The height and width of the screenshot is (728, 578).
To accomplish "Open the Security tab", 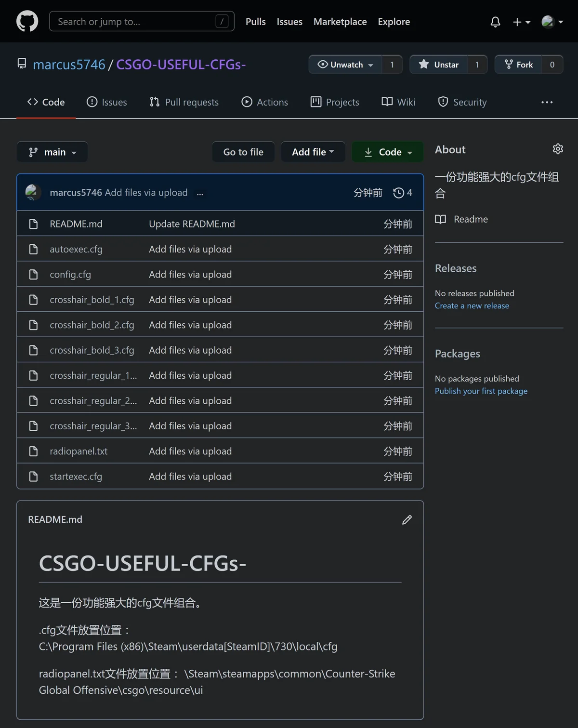I will [462, 102].
